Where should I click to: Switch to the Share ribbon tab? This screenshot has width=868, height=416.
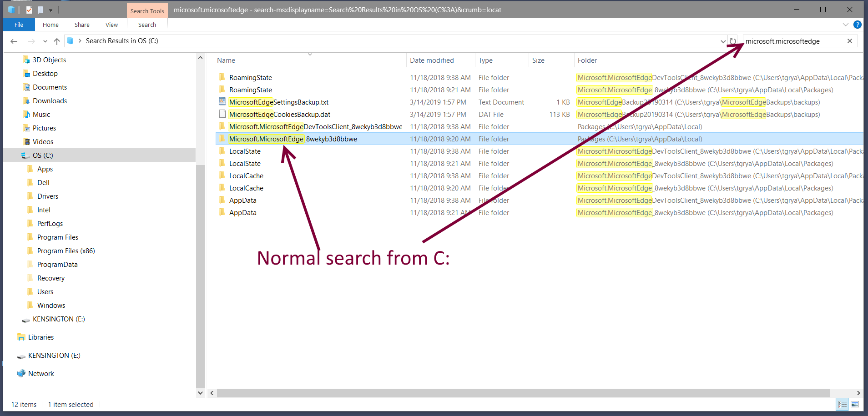pos(82,25)
